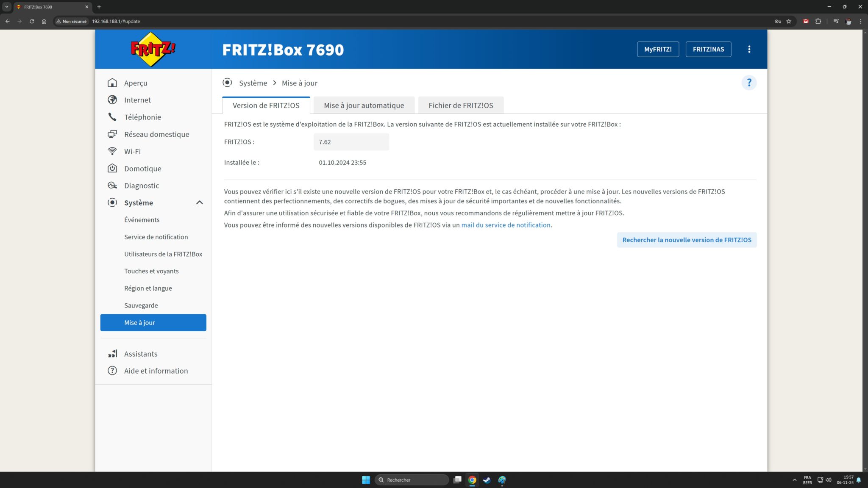868x488 pixels.
Task: Click the network icon in system tray
Action: 820,480
